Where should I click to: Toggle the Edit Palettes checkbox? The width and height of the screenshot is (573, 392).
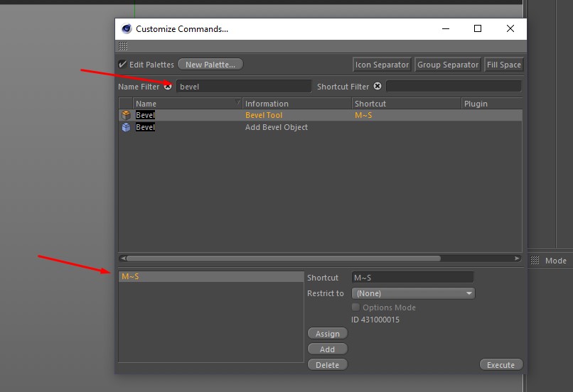(122, 64)
